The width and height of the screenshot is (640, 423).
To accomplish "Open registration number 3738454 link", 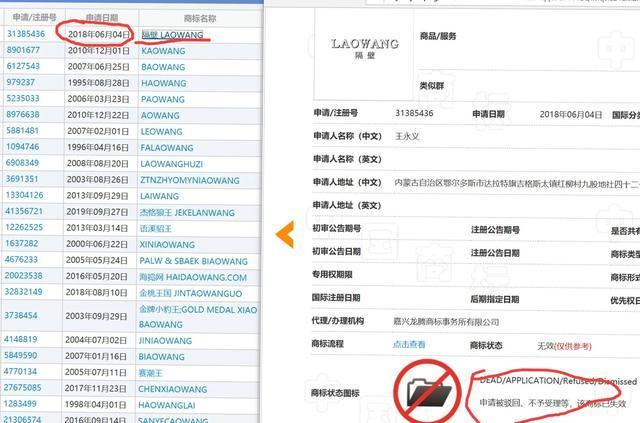I will pos(21,315).
